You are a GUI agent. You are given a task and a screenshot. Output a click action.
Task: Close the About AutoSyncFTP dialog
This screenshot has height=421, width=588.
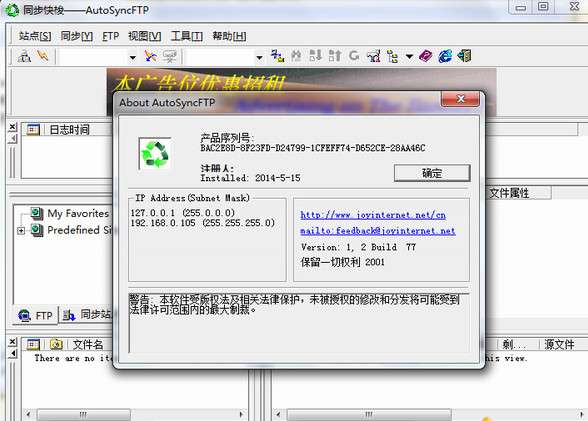(460, 99)
